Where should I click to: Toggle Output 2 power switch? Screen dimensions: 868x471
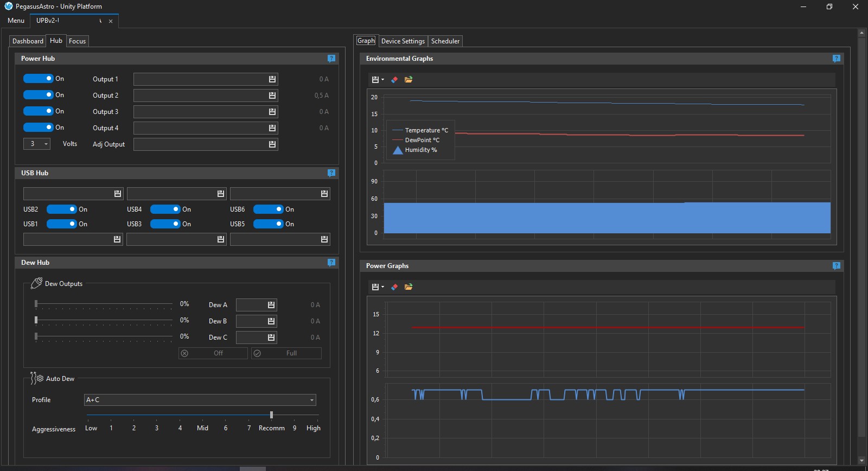(x=38, y=95)
